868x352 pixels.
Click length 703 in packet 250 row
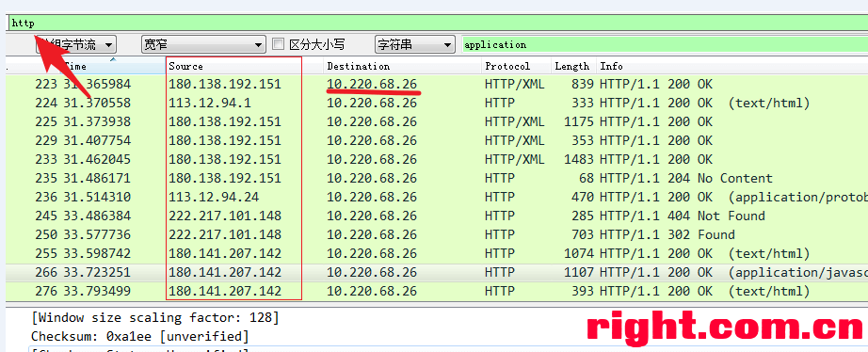click(583, 234)
